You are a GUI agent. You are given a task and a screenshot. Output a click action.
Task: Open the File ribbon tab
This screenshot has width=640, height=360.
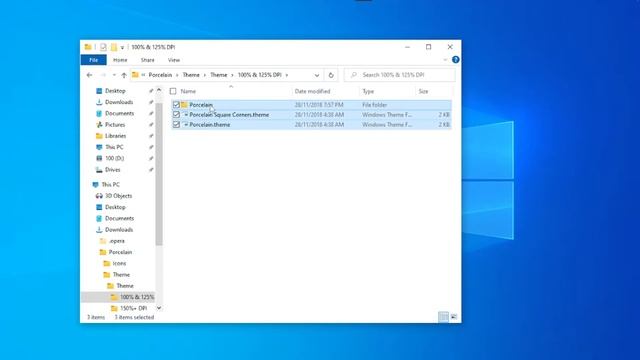point(93,60)
